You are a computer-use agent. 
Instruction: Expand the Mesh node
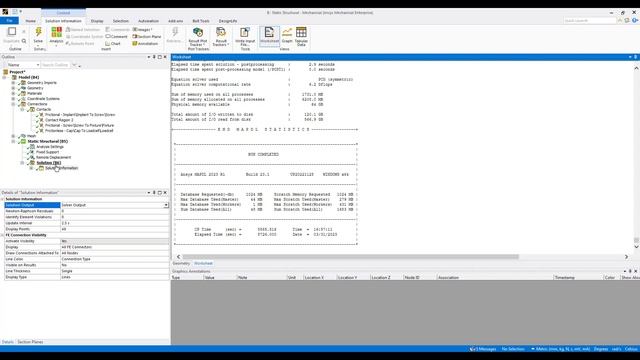[13, 136]
